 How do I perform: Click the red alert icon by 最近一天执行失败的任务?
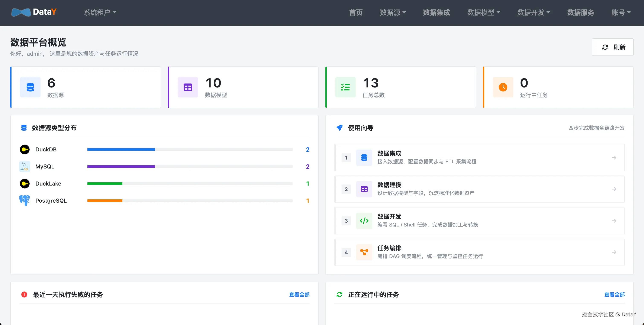24,295
